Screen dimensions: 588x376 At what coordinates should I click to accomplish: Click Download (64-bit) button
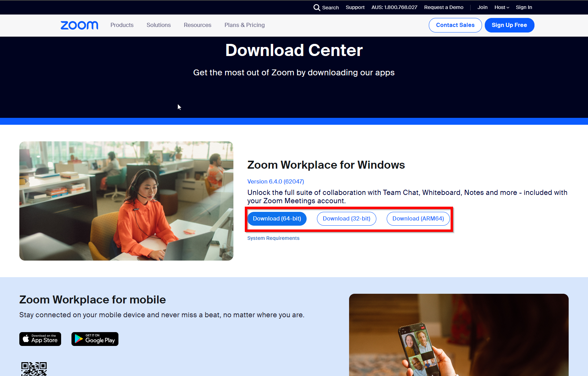(x=277, y=219)
